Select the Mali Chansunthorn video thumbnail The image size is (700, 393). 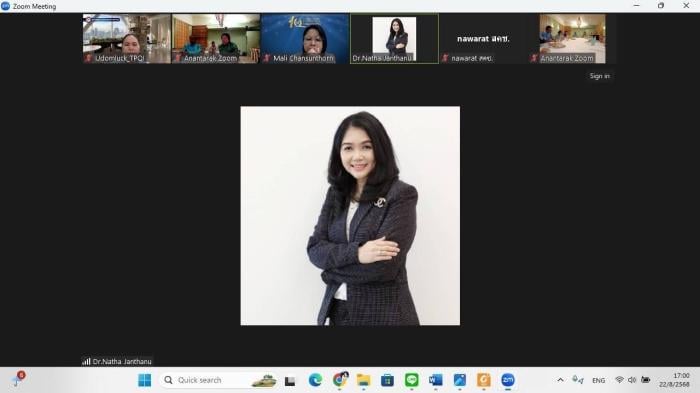[305, 39]
